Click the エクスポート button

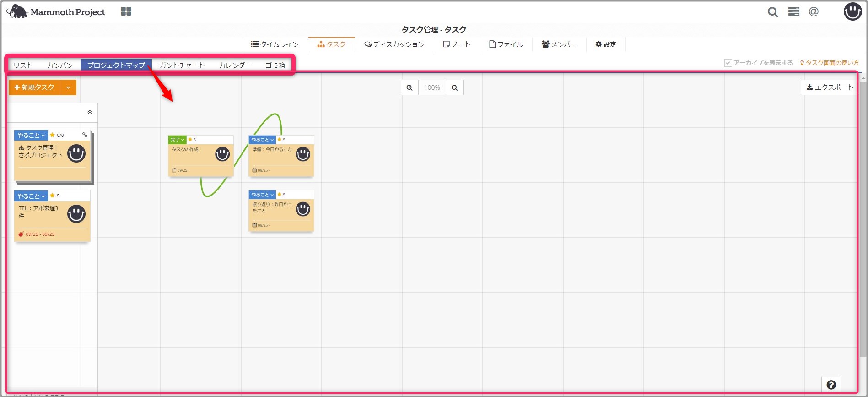click(x=829, y=87)
